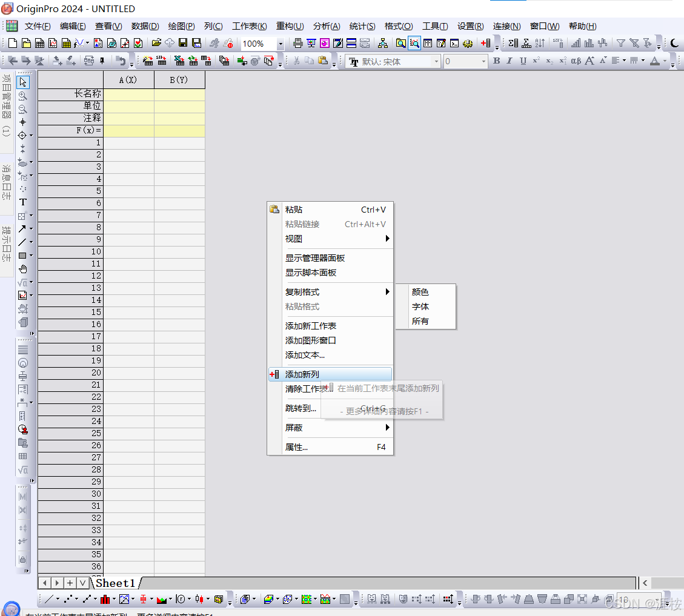Open the Plot menu 绘图(P)
The image size is (684, 616).
click(x=182, y=26)
